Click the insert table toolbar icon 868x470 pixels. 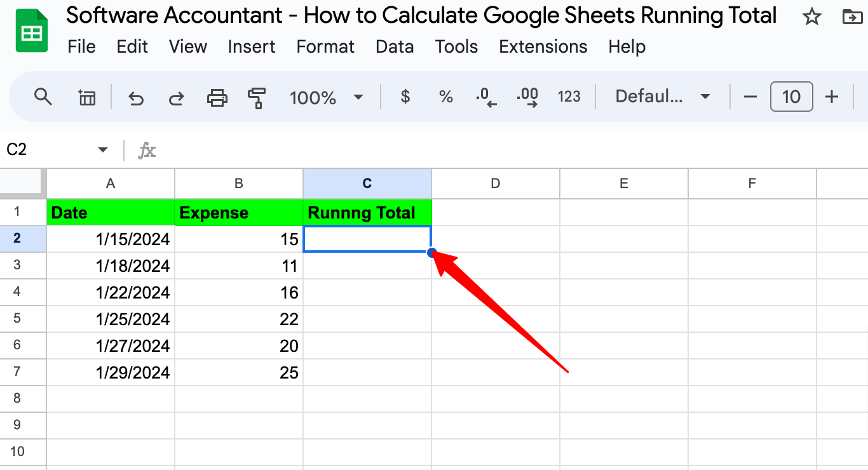coord(86,97)
